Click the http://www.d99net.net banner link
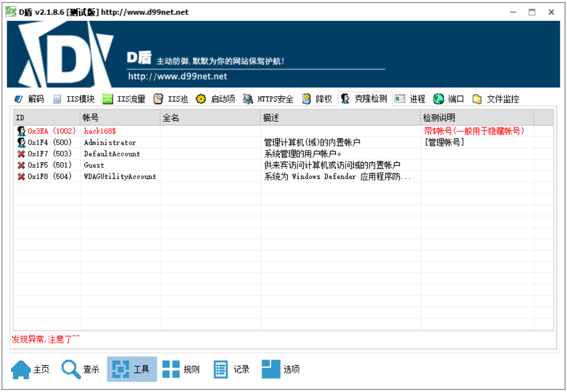This screenshot has height=392, width=567. (x=178, y=76)
